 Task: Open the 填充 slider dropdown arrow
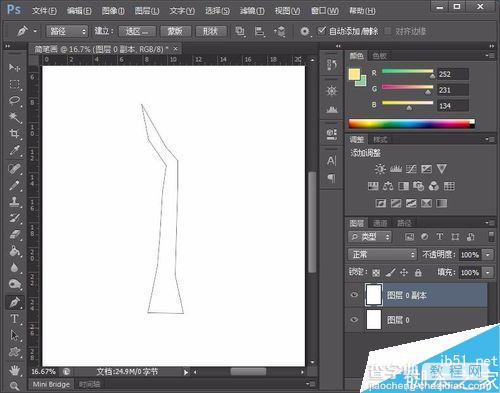[488, 273]
